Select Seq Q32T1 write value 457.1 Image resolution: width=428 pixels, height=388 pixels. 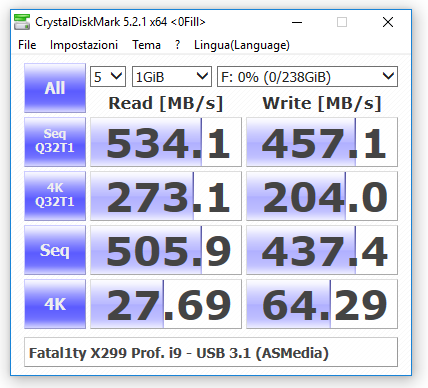pyautogui.click(x=322, y=142)
